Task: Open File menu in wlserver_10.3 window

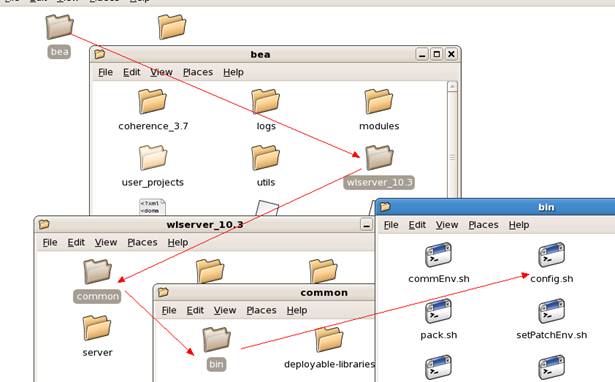Action: [50, 242]
